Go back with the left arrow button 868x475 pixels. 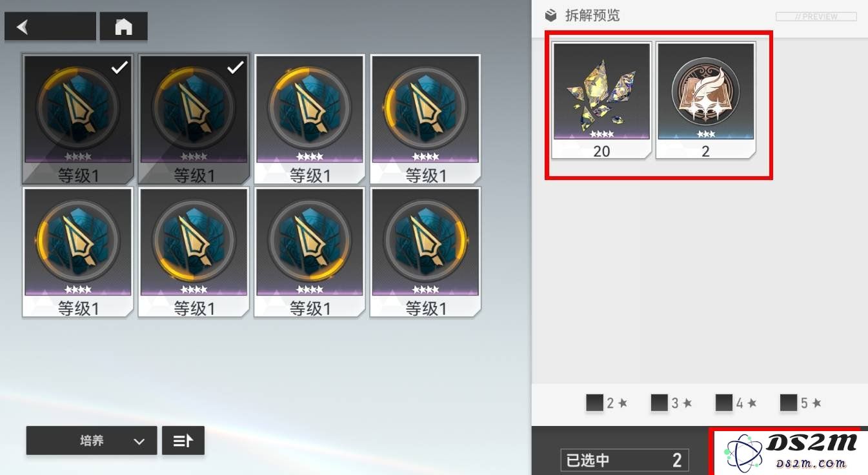click(x=50, y=27)
